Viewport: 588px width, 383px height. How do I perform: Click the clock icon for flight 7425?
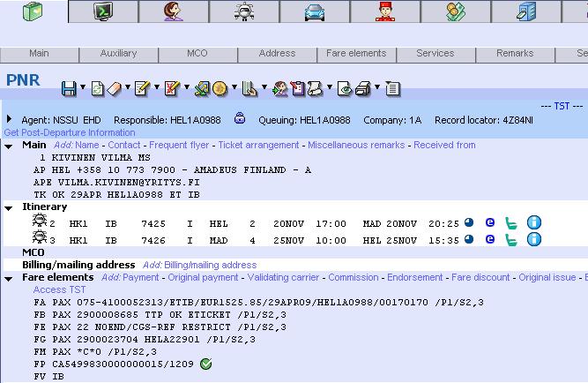(469, 222)
